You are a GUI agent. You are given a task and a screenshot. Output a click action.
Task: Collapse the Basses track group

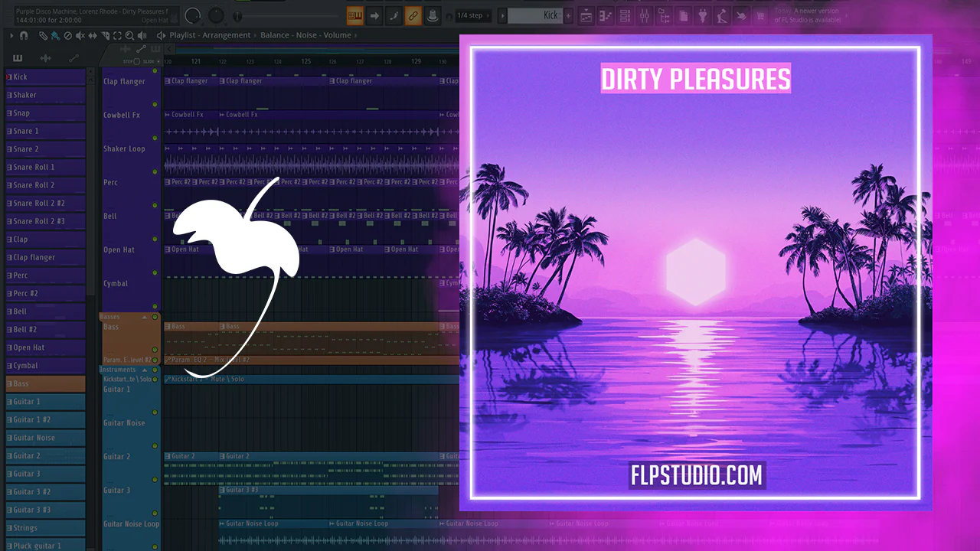tap(145, 317)
